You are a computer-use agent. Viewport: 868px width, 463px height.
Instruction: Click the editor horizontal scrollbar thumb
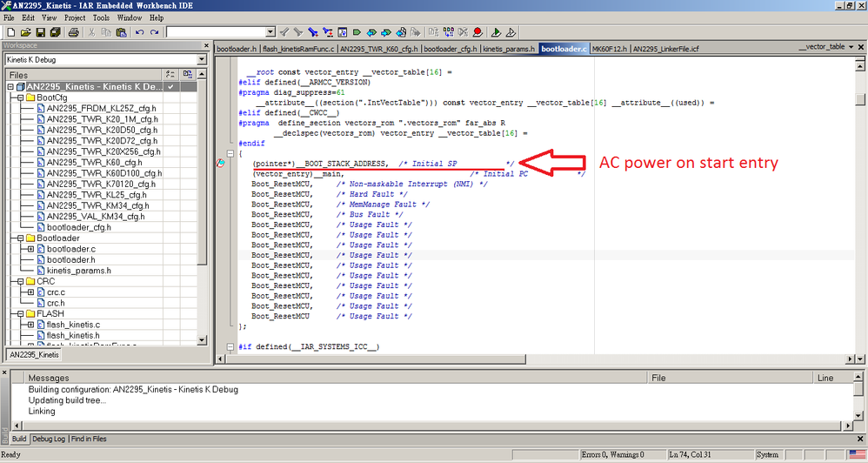click(376, 360)
